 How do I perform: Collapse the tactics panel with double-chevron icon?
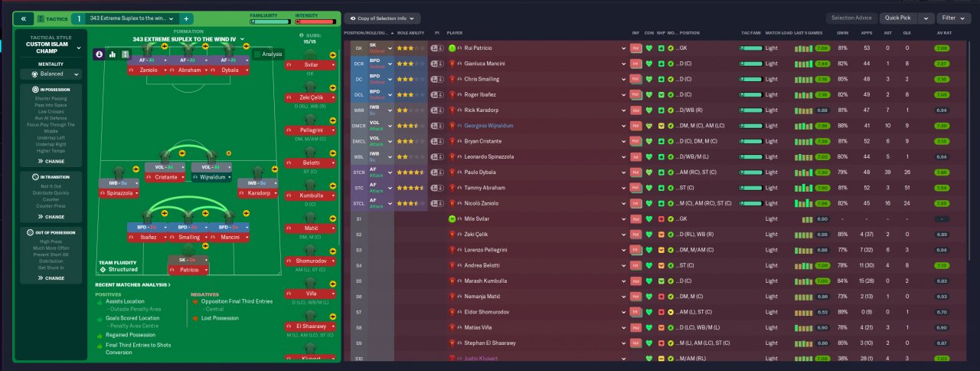click(x=24, y=18)
